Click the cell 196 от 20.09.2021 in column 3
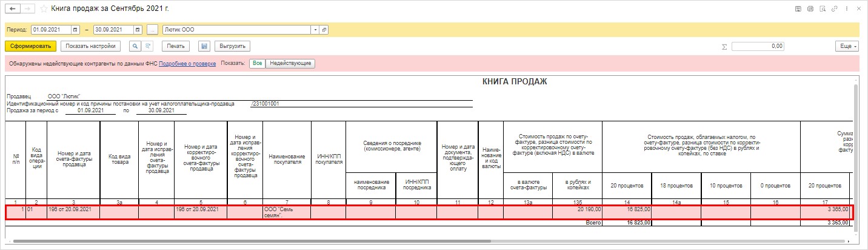 [x=73, y=212]
